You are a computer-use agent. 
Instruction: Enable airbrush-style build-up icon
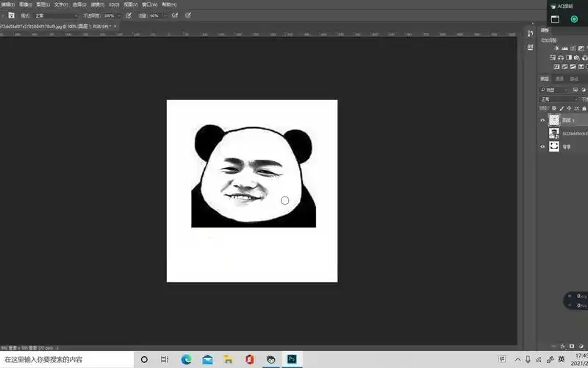point(175,15)
